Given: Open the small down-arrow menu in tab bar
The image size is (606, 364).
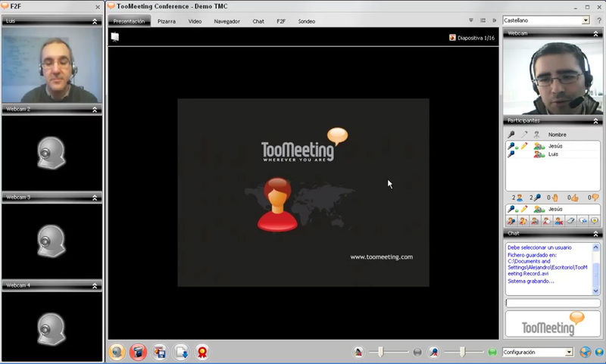Looking at the screenshot, I should (x=470, y=20).
